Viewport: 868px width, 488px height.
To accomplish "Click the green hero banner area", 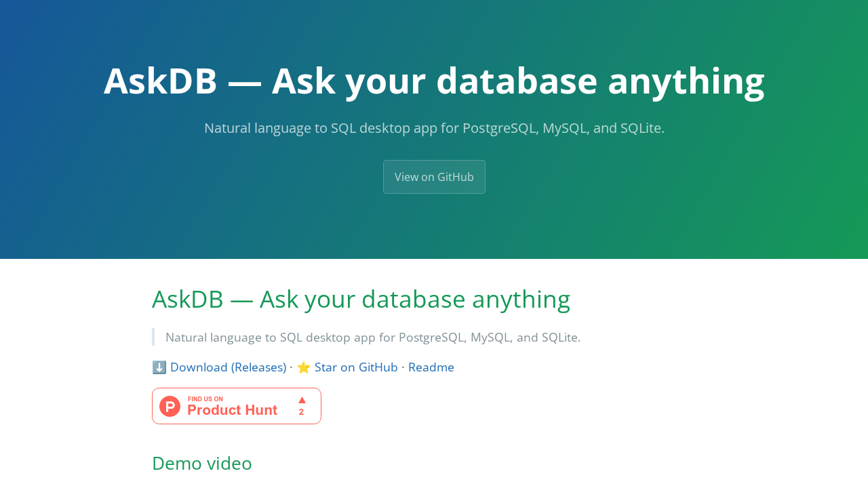I will click(x=434, y=224).
